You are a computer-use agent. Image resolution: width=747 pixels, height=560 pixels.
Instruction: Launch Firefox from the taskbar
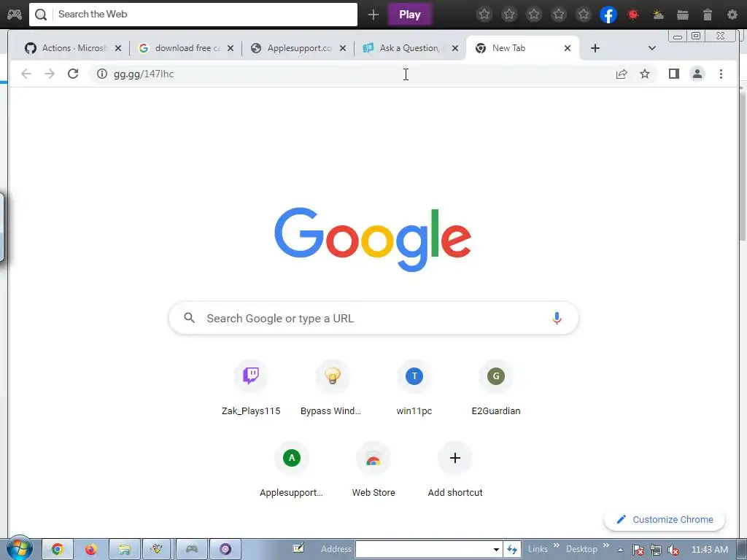point(91,550)
